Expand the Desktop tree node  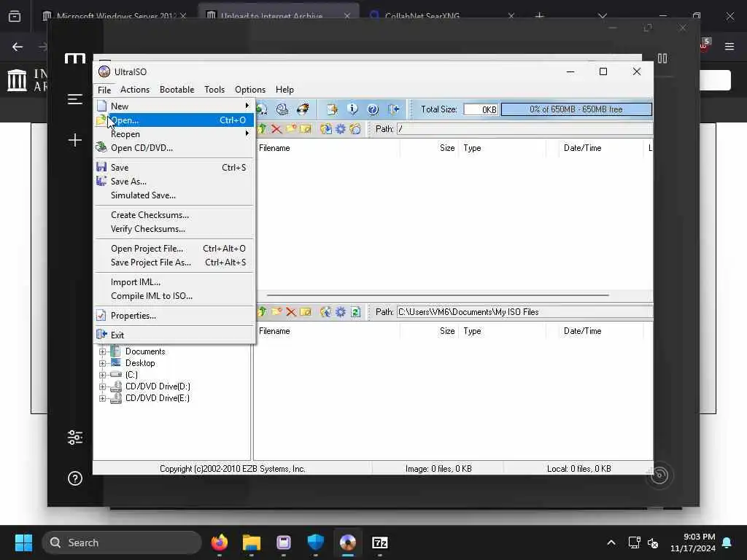(x=102, y=363)
